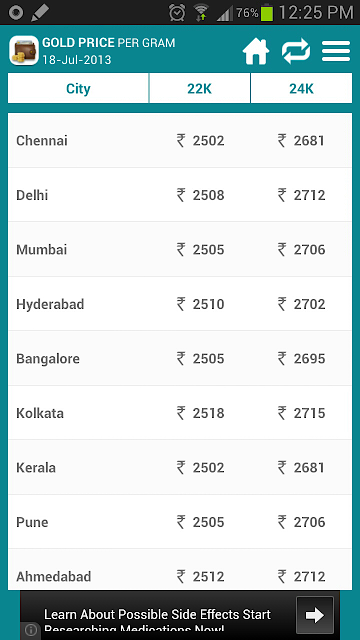Open the hamburger menu icon
The image size is (360, 640).
(336, 51)
